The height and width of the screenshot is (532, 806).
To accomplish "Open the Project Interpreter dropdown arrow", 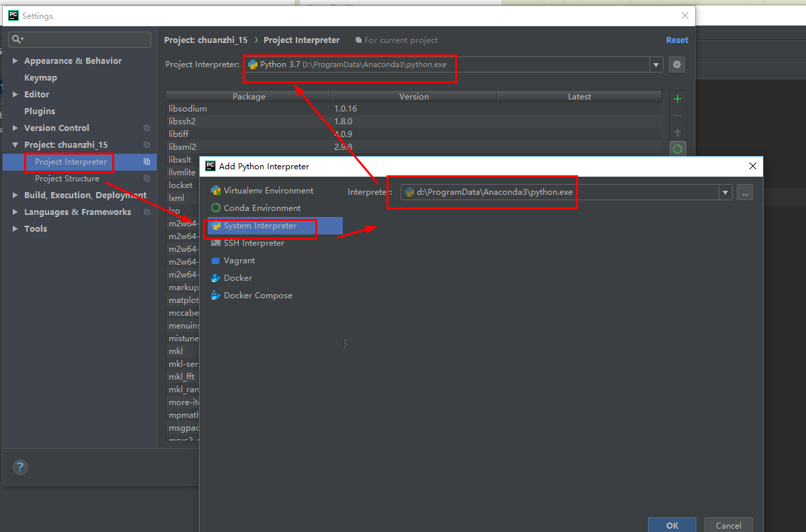I will (656, 64).
